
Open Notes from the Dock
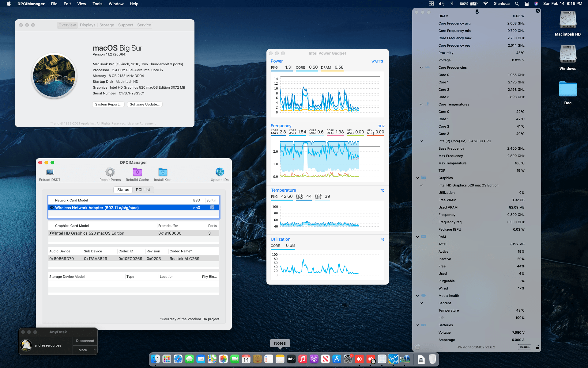[280, 359]
